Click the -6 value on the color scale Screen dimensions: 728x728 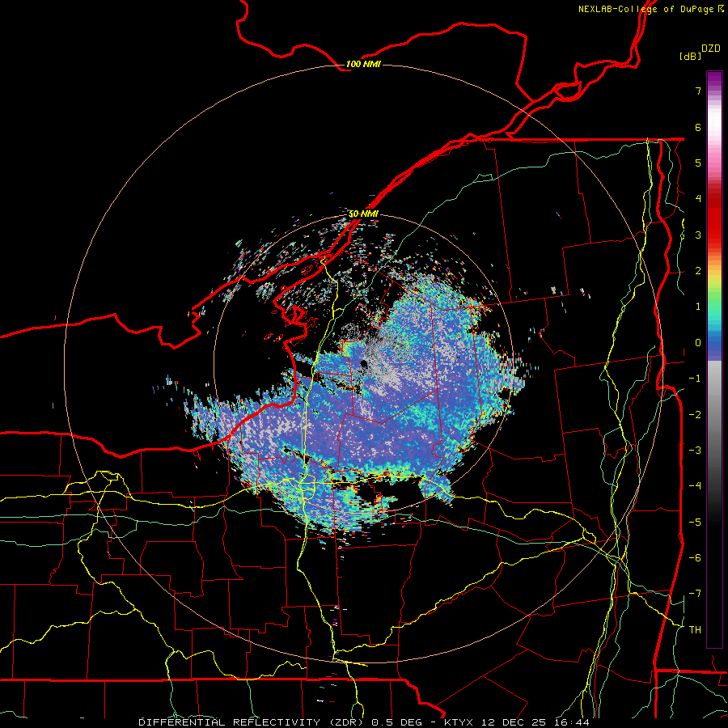[695, 558]
